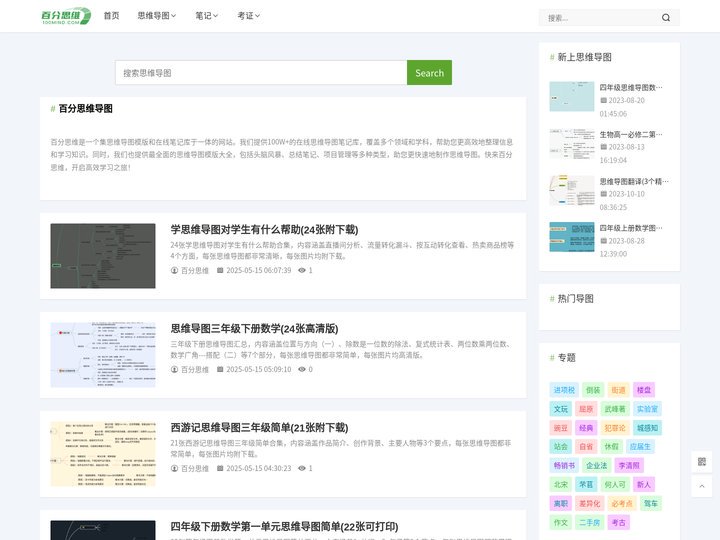The image size is (720, 540).
Task: Select the 畅销书 topic tag
Action: tap(564, 466)
